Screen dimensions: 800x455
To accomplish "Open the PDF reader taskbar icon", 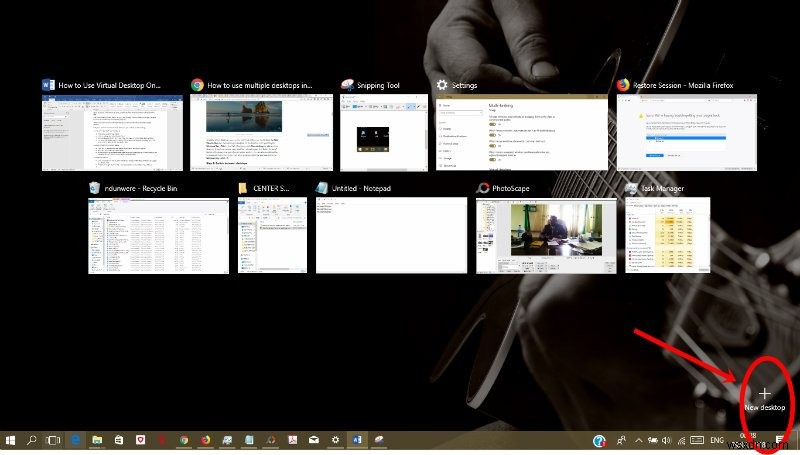I will coord(292,440).
